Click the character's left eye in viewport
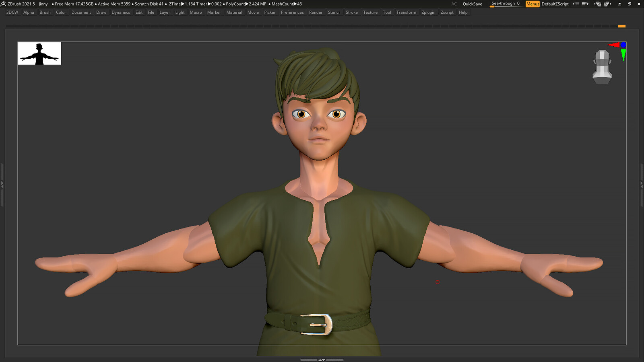This screenshot has height=362, width=644. click(336, 114)
